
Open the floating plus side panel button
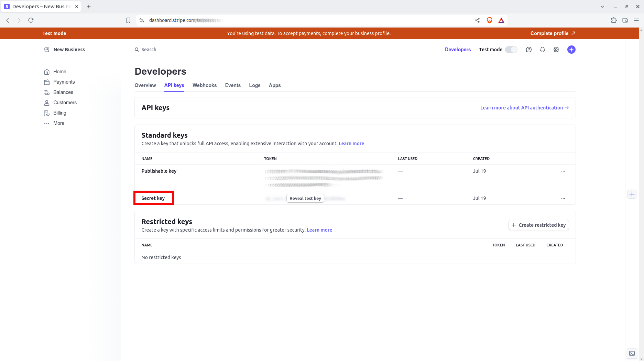[632, 194]
